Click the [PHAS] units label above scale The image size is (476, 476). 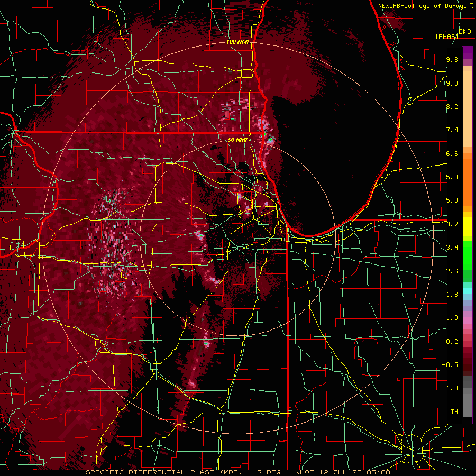click(x=447, y=36)
